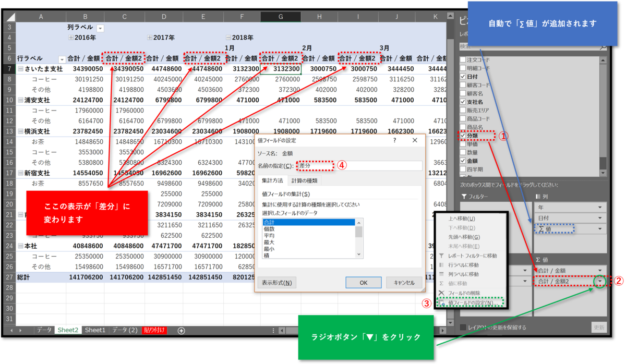
Task: Open the 行ラベル filter dropdown
Action: pyautogui.click(x=62, y=59)
